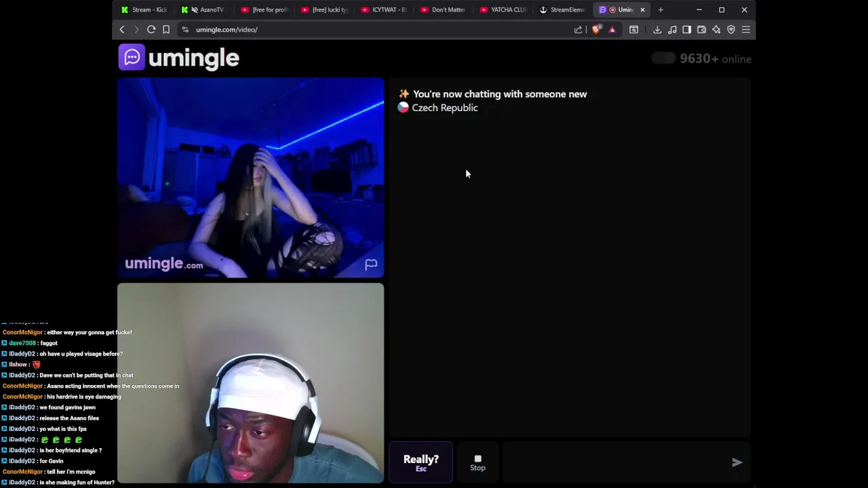Click the 'Czech Republic' country text
The width and height of the screenshot is (868, 488).
(445, 108)
